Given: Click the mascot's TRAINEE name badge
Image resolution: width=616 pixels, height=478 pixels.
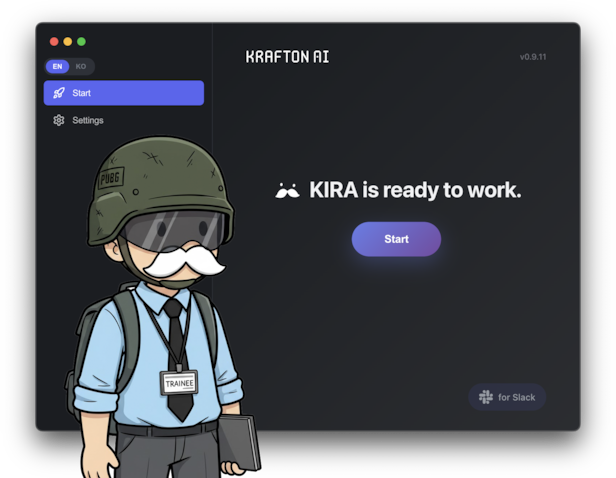Looking at the screenshot, I should (x=179, y=381).
